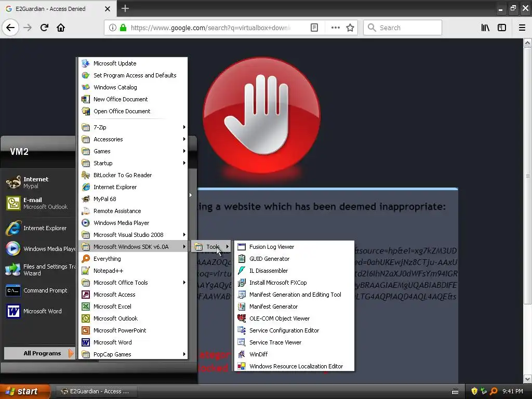Click the Windows Media Player programs icon
The height and width of the screenshot is (399, 532).
tap(86, 222)
